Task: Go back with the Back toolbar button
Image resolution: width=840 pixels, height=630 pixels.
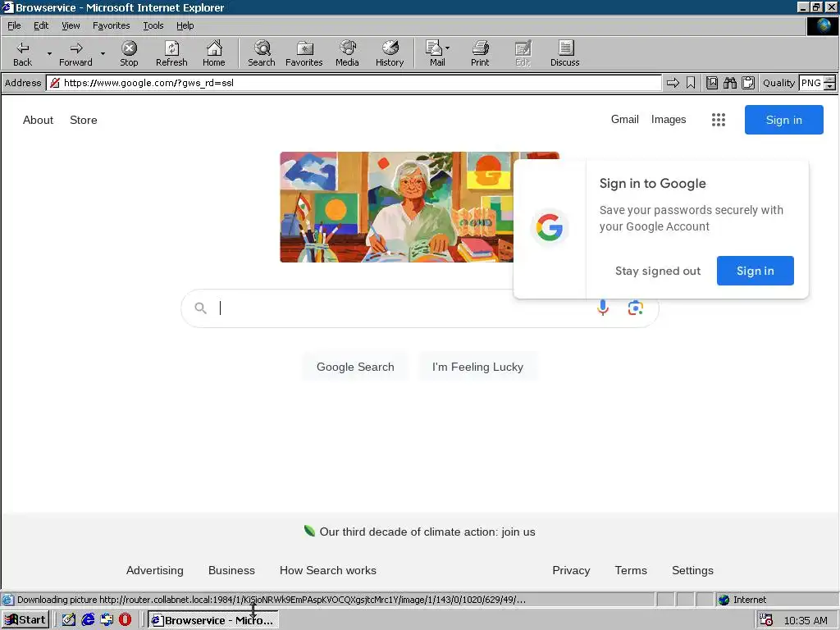Action: click(22, 53)
